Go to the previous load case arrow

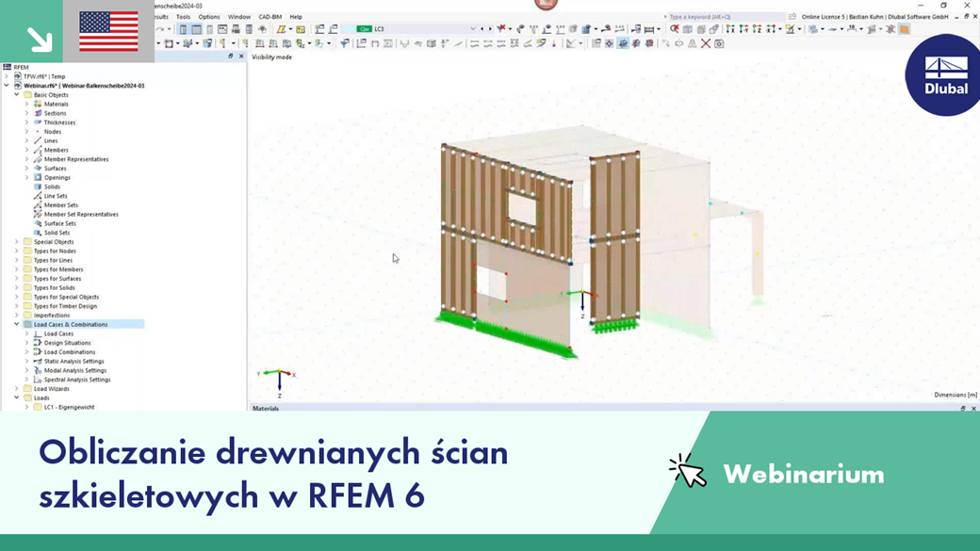pos(482,29)
